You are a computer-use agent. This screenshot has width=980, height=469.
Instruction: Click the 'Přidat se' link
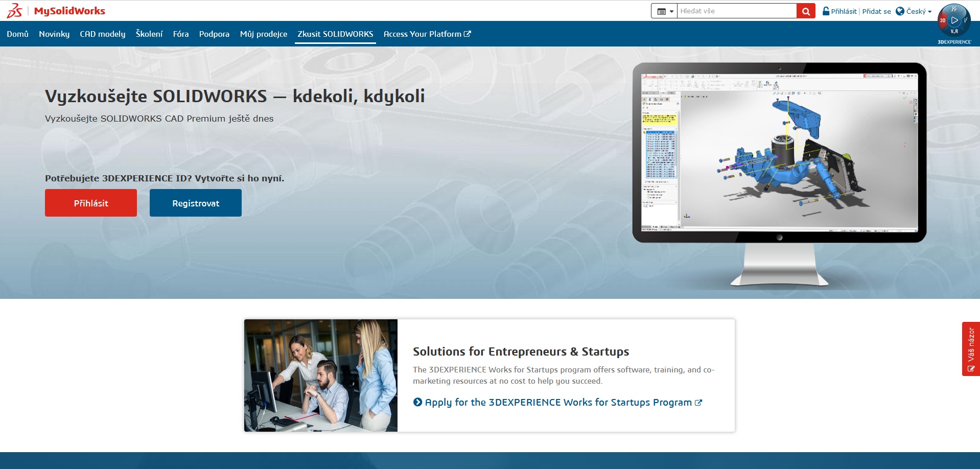pyautogui.click(x=876, y=11)
